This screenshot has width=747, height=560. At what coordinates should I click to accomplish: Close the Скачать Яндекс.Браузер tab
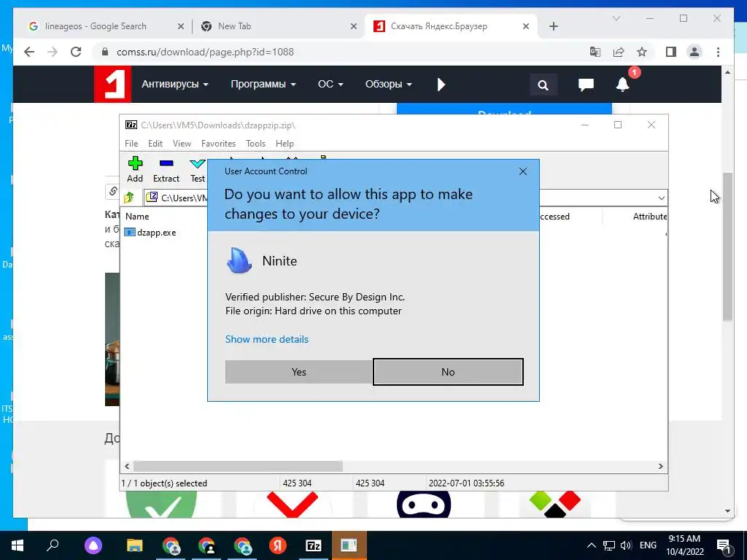pyautogui.click(x=525, y=26)
